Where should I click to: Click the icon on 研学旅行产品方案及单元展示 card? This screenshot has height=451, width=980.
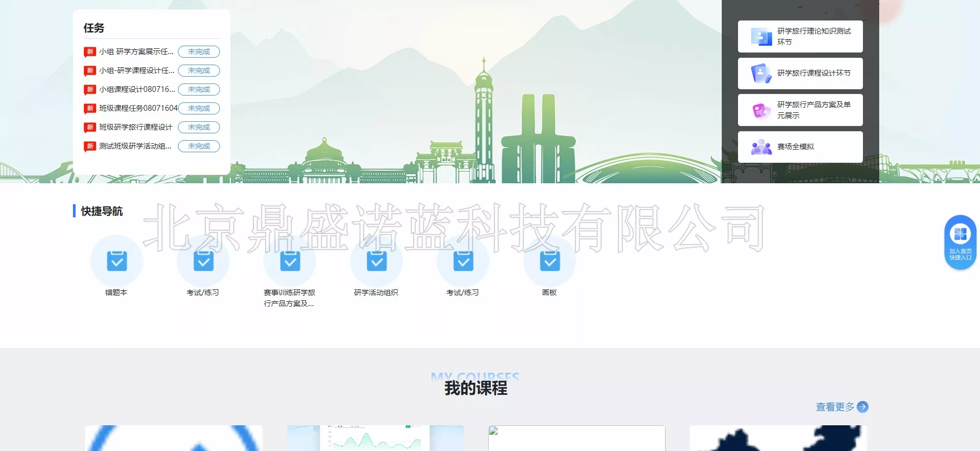point(761,110)
